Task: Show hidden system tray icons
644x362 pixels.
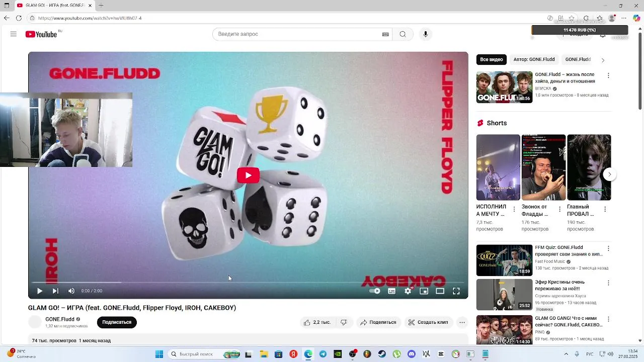Action: (x=566, y=354)
